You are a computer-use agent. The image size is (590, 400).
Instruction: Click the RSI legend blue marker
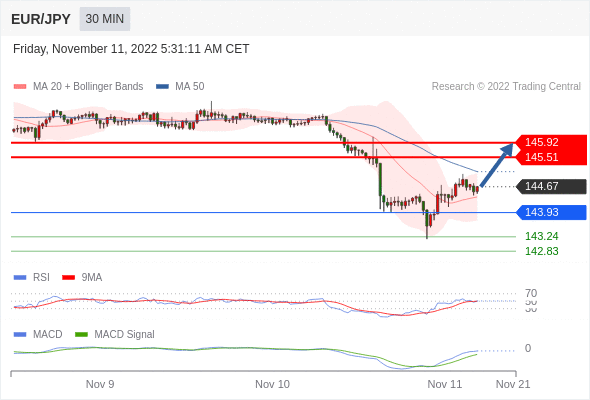(x=20, y=278)
